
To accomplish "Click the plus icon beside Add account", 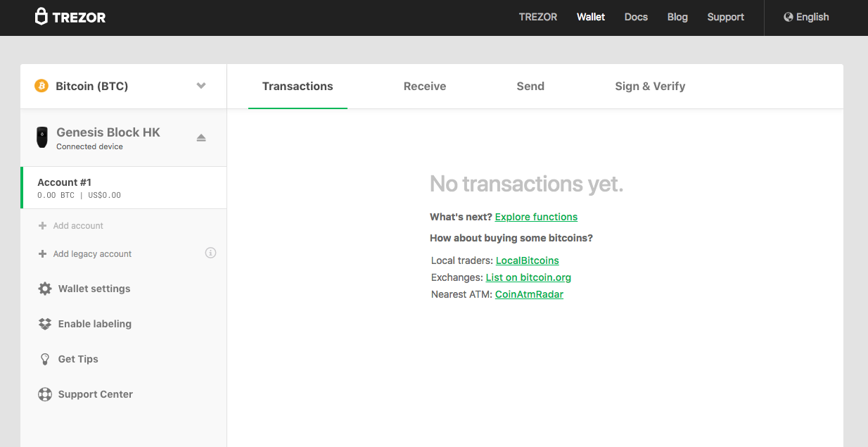I will click(42, 226).
